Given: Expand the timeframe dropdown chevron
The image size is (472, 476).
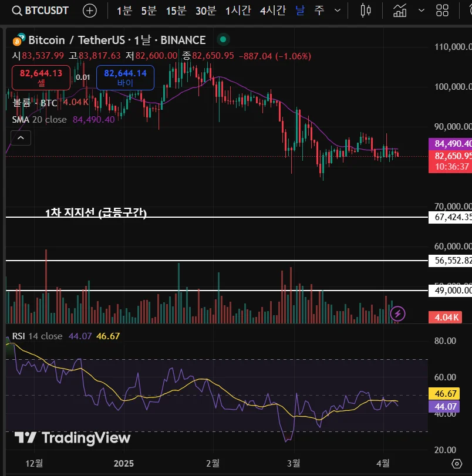Looking at the screenshot, I should tap(337, 11).
